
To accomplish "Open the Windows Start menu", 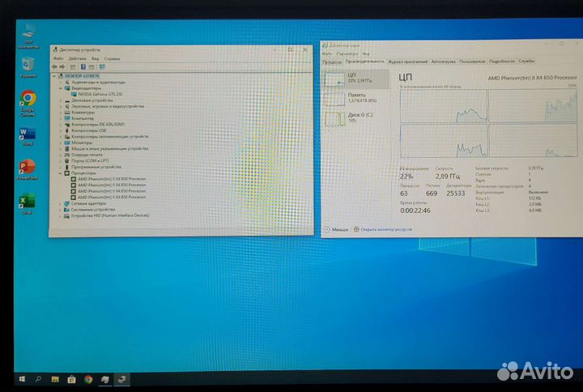I will click(x=22, y=379).
